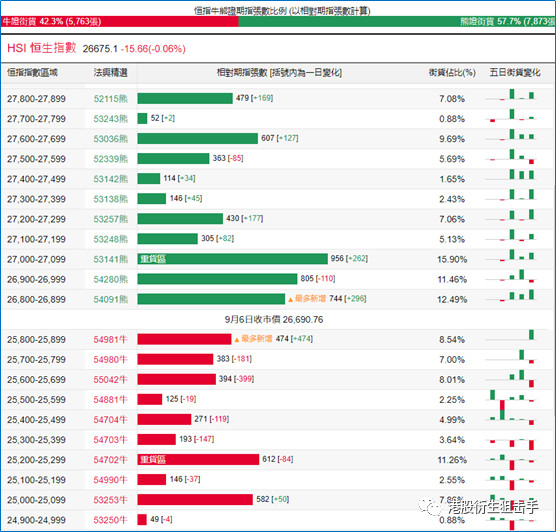Click the 街貨佔比(%) column header
The image size is (556, 532).
pyautogui.click(x=452, y=73)
